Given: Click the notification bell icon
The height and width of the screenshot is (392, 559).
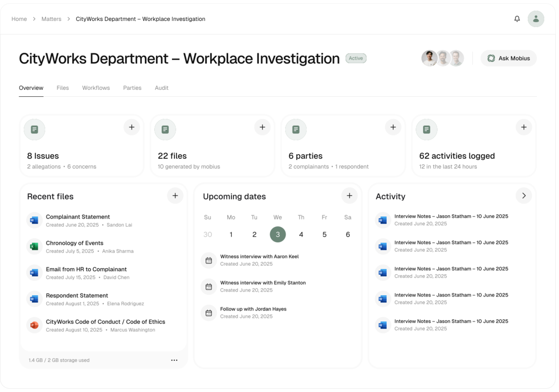Looking at the screenshot, I should [517, 19].
